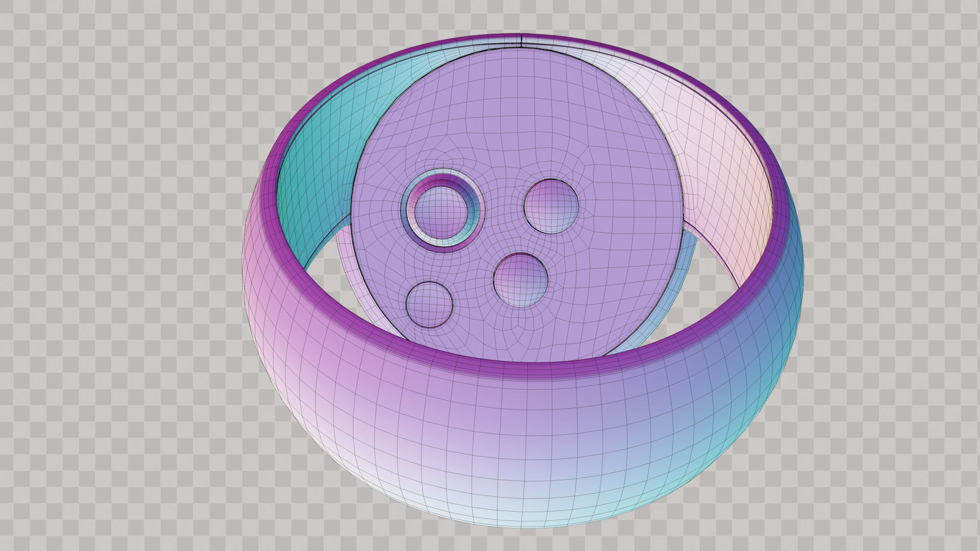Select the vertical seam at the ring's top

pos(521,41)
